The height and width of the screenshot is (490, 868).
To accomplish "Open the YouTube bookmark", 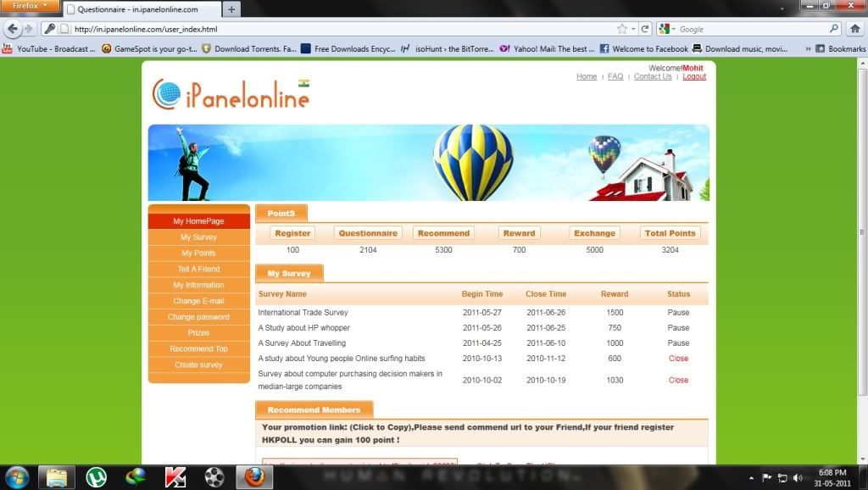I will [x=48, y=48].
